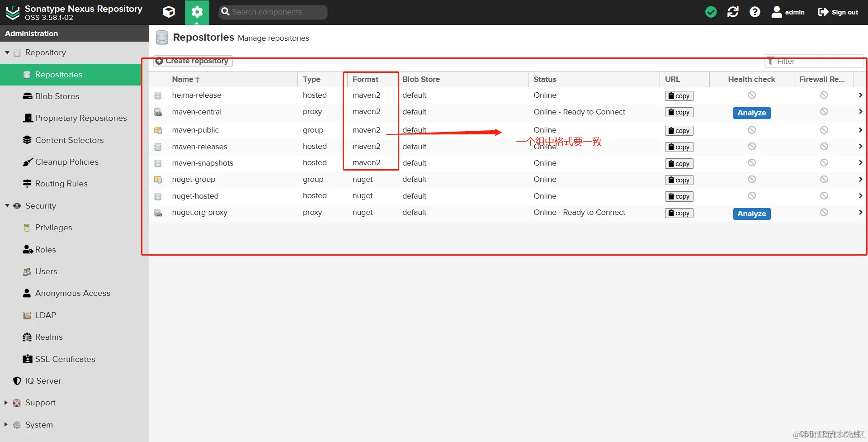Open the Help question mark icon

(x=755, y=12)
